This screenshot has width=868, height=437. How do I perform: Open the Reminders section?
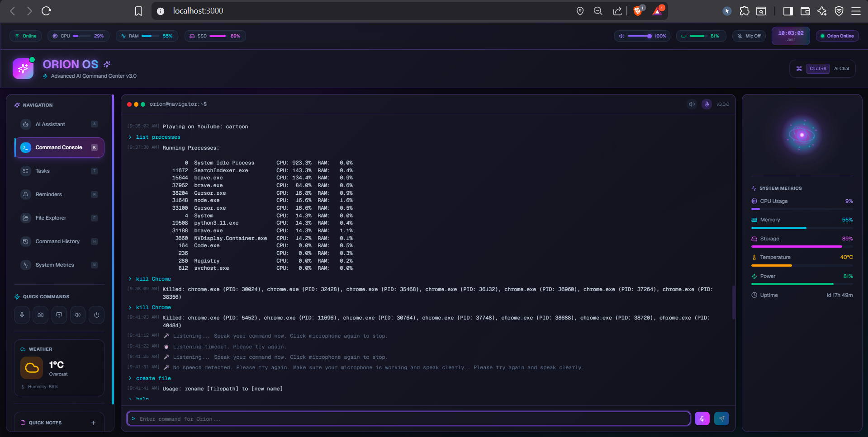point(59,194)
